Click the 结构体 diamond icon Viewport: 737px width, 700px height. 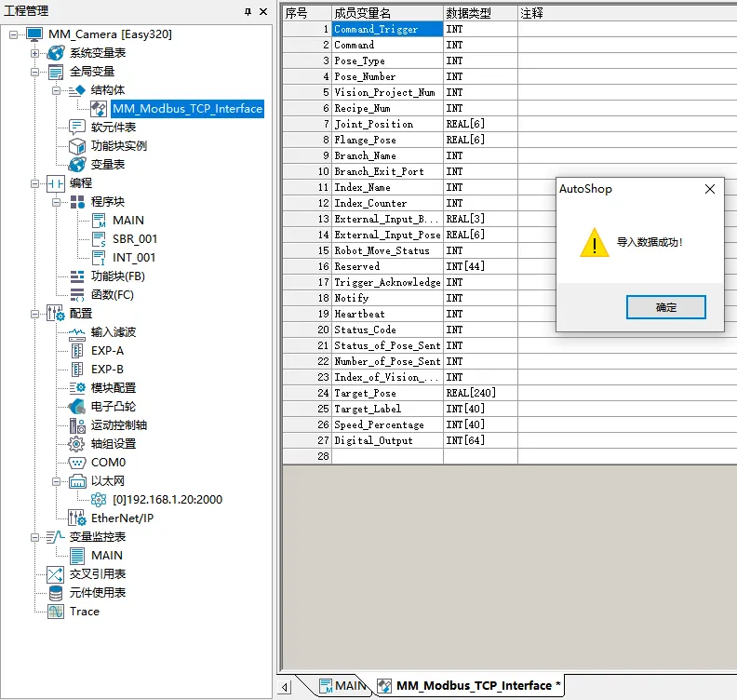coord(76,89)
